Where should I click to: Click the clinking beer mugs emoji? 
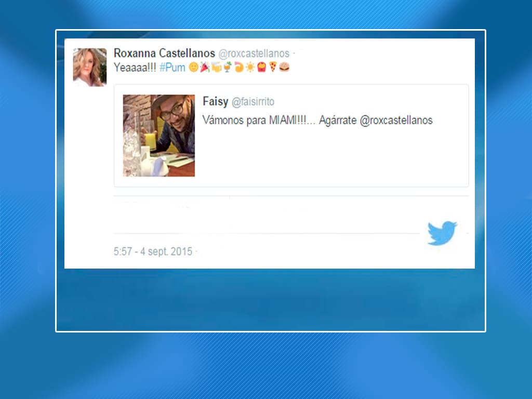point(216,67)
